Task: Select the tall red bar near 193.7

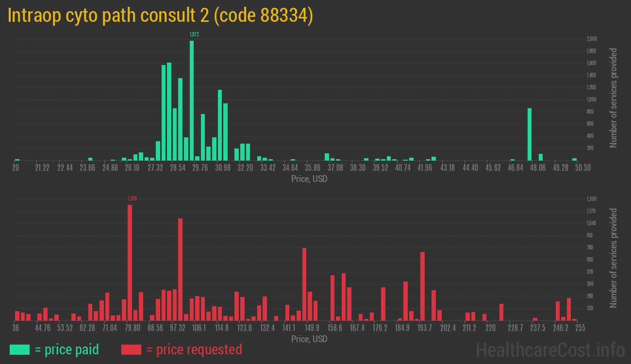Action: 422,286
